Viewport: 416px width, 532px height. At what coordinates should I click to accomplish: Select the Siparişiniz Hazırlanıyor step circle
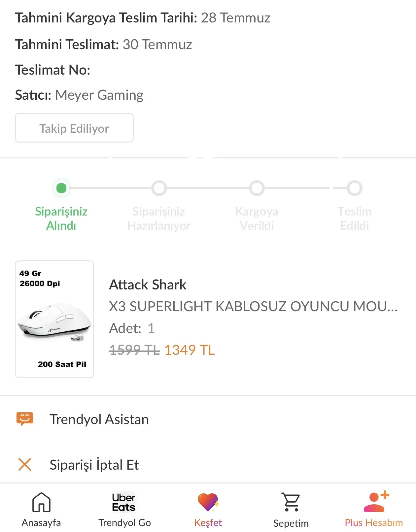tap(159, 188)
